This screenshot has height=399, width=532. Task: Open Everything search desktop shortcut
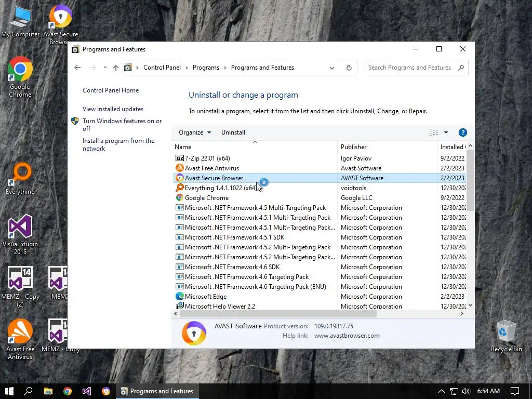click(x=20, y=179)
